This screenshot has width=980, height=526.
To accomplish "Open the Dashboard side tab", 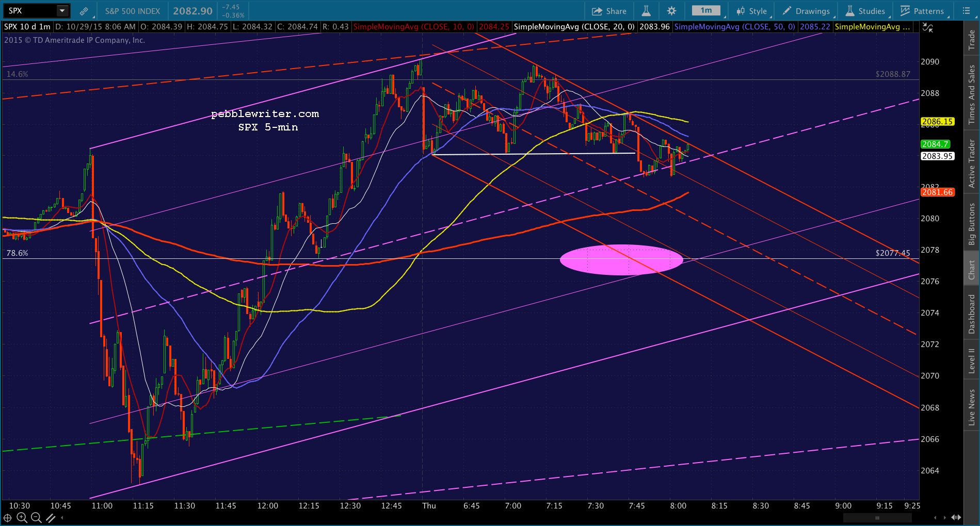I will point(972,314).
